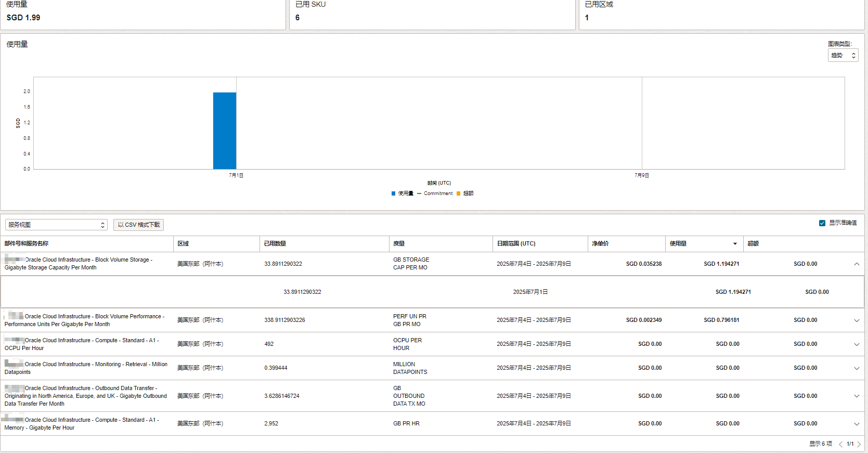The image size is (868, 453).
Task: Expand the Compute Standard A1 OCPU row
Action: point(856,344)
